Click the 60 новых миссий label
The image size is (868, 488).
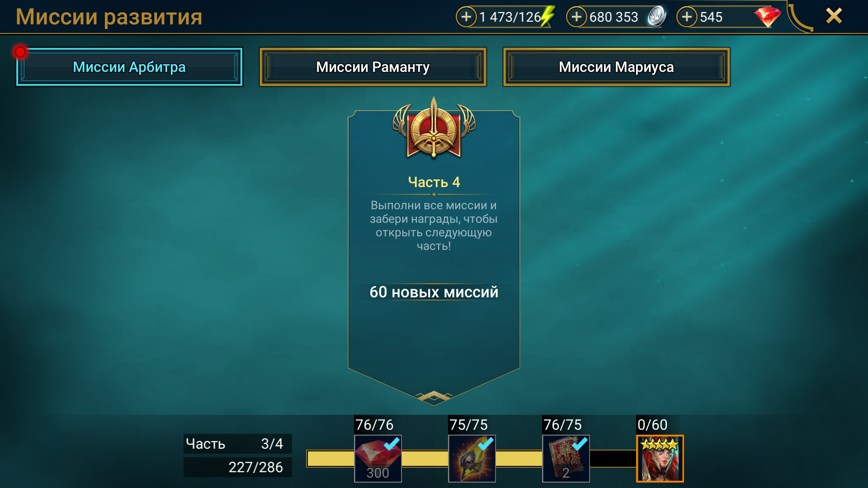434,292
